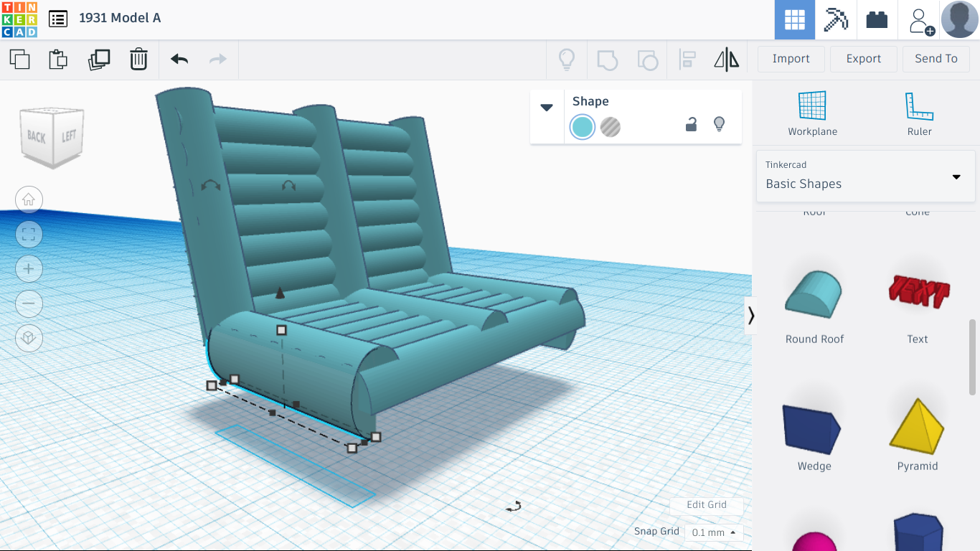This screenshot has width=980, height=551.
Task: Open the Bricks mode
Action: (877, 20)
